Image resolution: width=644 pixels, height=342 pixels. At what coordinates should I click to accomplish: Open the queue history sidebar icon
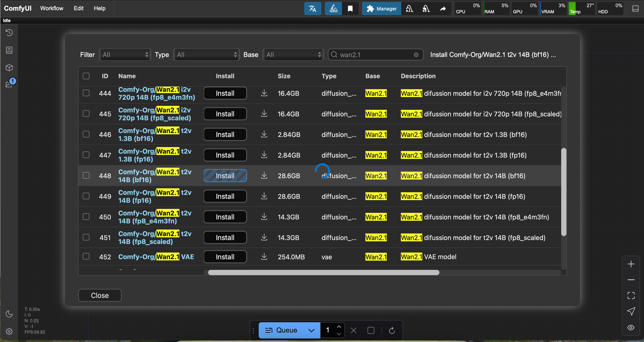(9, 33)
